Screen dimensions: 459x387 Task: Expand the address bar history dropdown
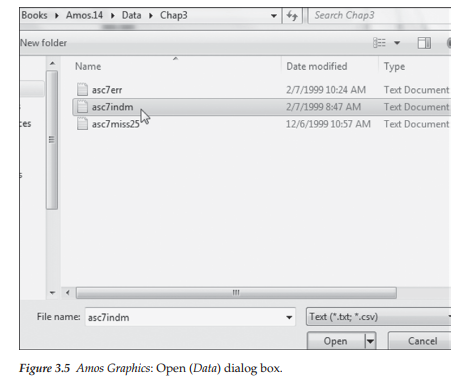[274, 16]
